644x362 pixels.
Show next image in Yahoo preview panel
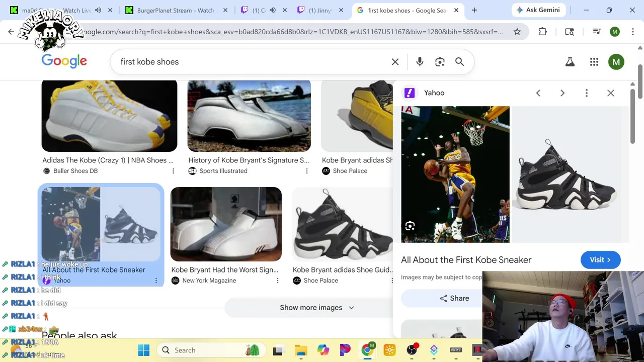pos(562,93)
